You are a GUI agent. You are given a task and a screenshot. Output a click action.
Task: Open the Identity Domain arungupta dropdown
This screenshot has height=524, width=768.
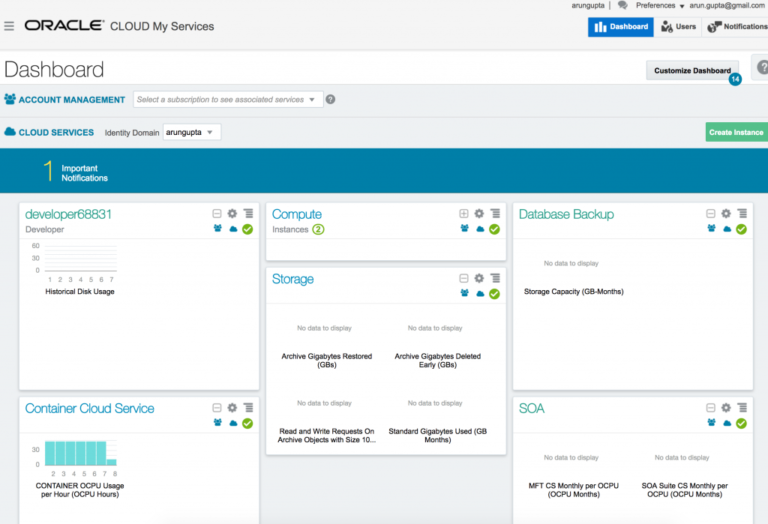192,132
